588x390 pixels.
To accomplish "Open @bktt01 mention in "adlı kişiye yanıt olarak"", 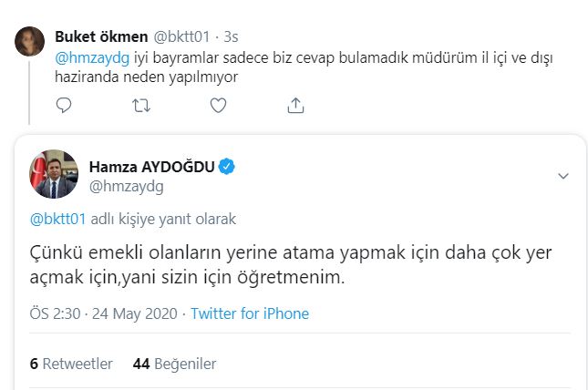I will 59,220.
